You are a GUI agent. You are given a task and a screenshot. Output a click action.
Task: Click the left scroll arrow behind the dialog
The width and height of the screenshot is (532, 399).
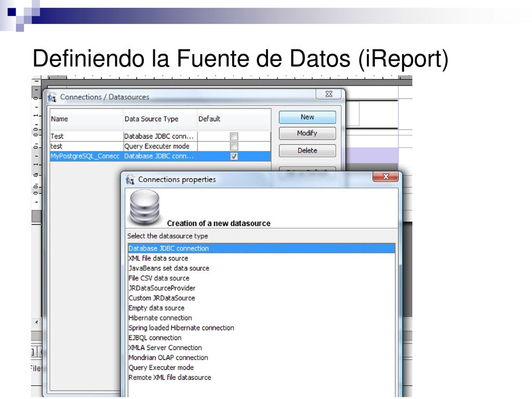pos(37,322)
